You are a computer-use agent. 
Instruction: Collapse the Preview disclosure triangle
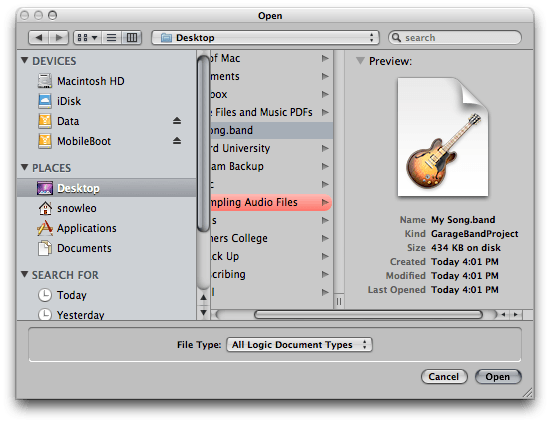[360, 61]
